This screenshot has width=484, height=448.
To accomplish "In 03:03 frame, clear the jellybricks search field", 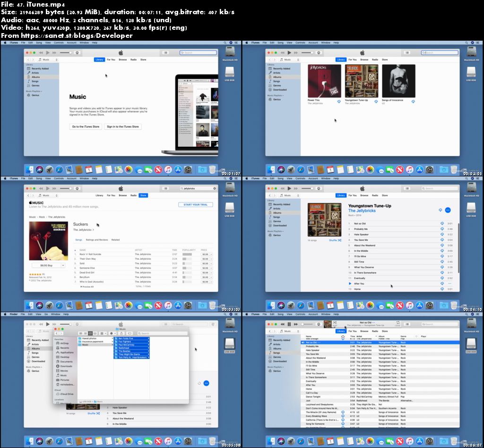I will pyautogui.click(x=215, y=188).
